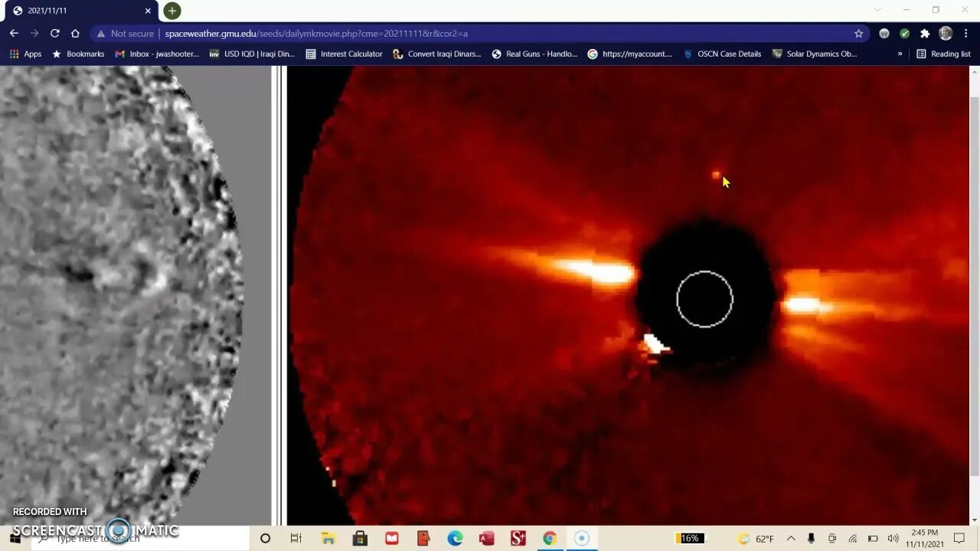
Task: Open the Convert Iraqi Dinars bookmark
Action: tap(436, 54)
